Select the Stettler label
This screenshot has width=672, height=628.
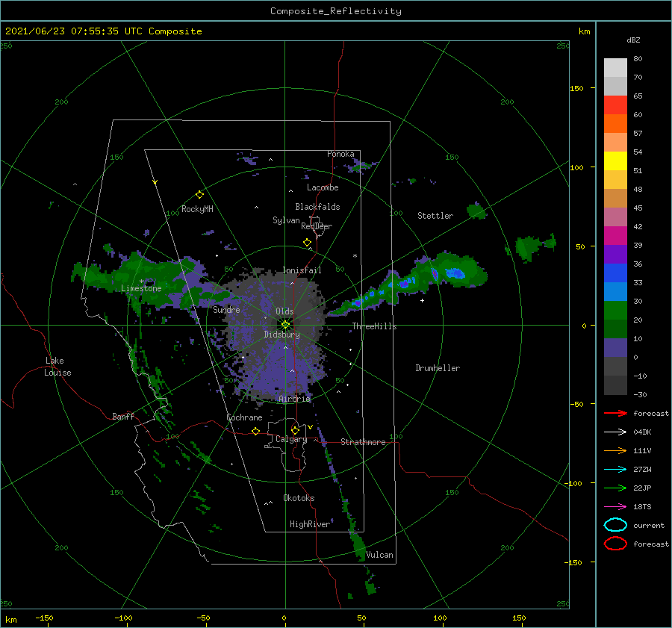435,216
